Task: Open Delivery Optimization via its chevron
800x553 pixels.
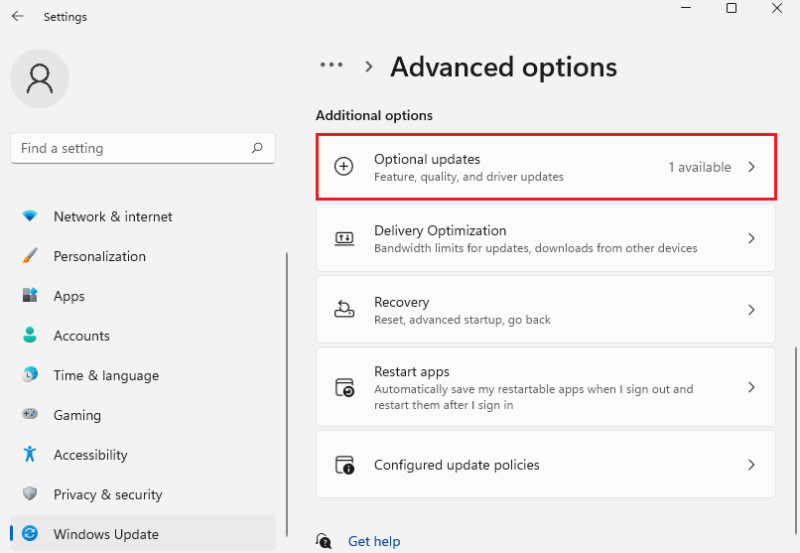Action: tap(751, 238)
